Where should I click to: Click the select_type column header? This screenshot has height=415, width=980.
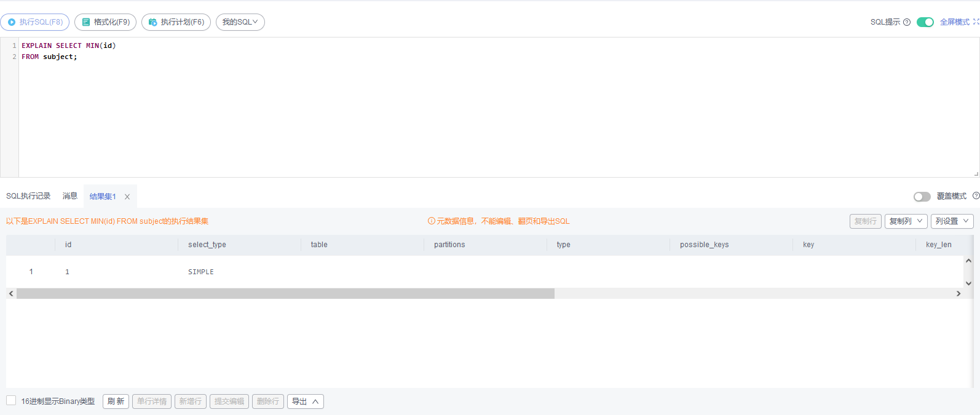(x=240, y=245)
